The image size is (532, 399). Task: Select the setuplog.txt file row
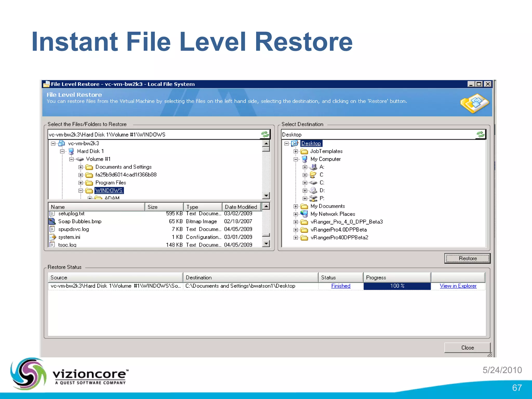[155, 214]
